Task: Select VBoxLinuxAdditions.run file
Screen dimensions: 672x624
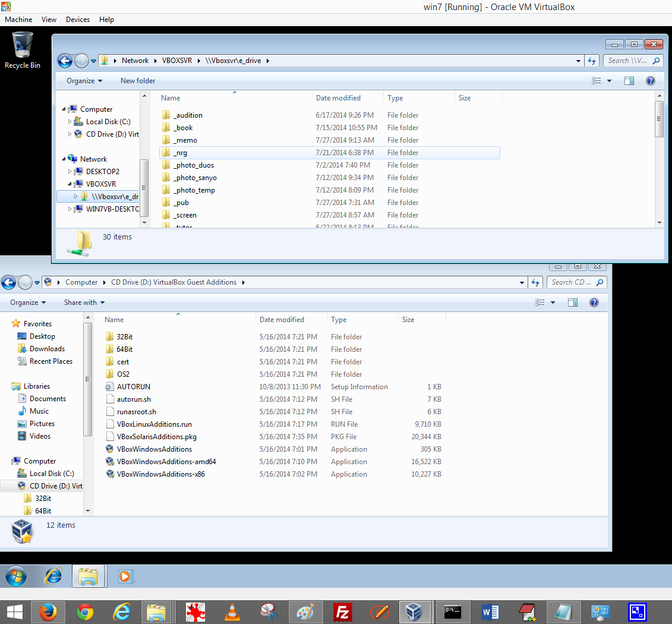Action: coord(154,424)
